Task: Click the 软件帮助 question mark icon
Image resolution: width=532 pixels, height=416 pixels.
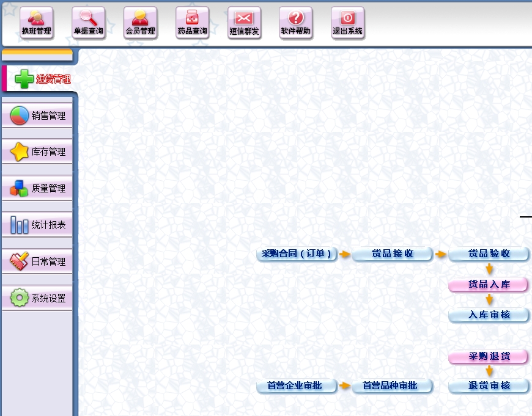Action: pos(295,23)
